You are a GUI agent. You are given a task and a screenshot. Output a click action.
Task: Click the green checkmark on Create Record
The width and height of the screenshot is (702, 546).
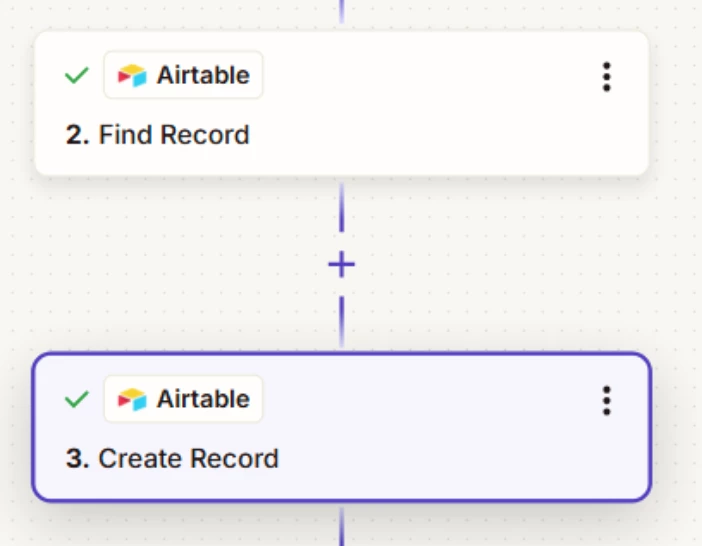77,399
